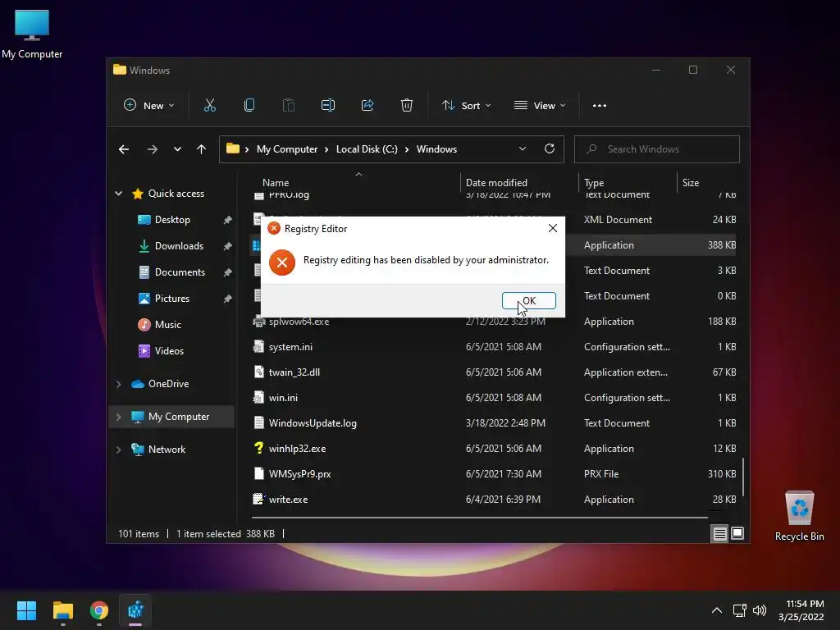This screenshot has width=840, height=630.
Task: Open the recent locations chevron
Action: (177, 149)
